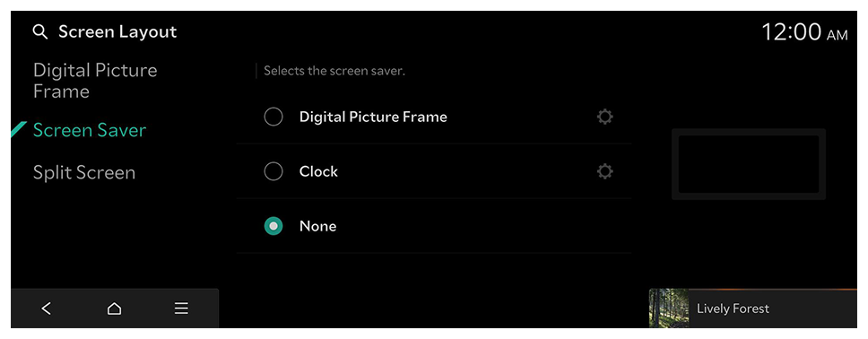The image size is (868, 339).
Task: Open Digital Picture Frame gear settings
Action: coord(605,117)
